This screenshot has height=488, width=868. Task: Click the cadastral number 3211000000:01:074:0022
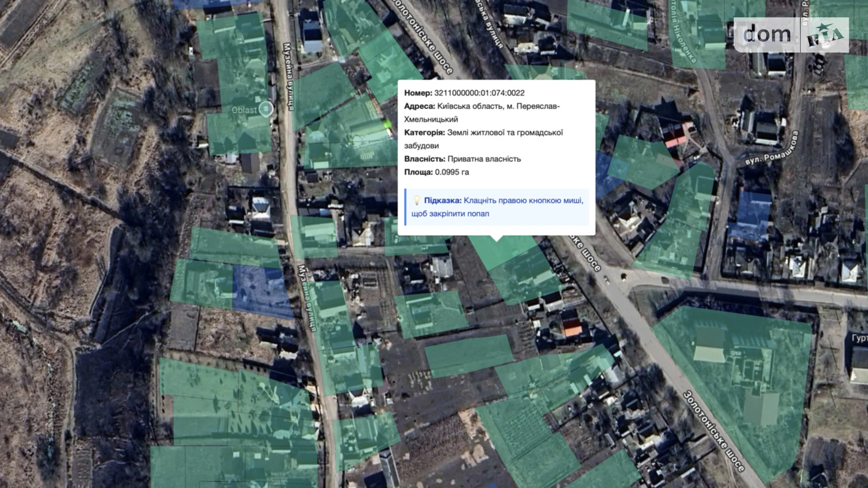point(479,93)
